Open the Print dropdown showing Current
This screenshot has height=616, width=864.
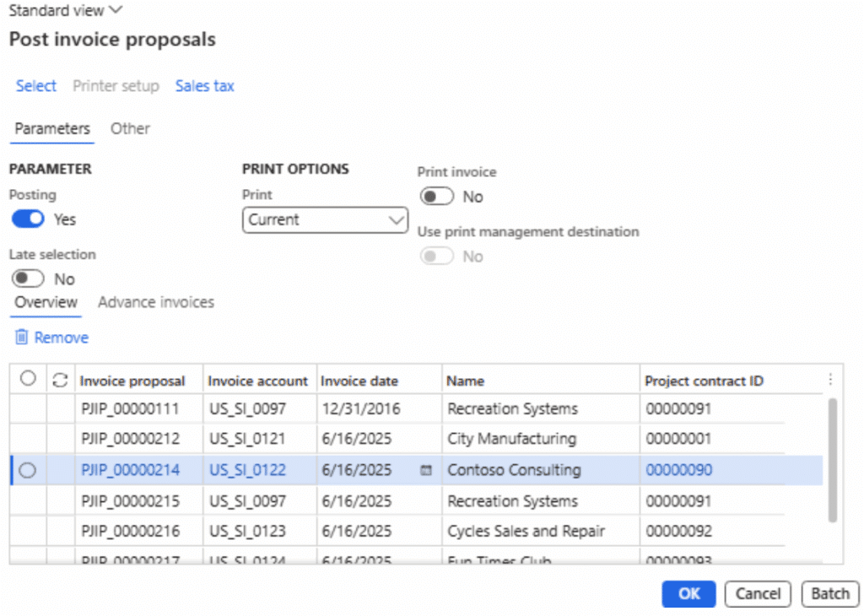click(325, 219)
